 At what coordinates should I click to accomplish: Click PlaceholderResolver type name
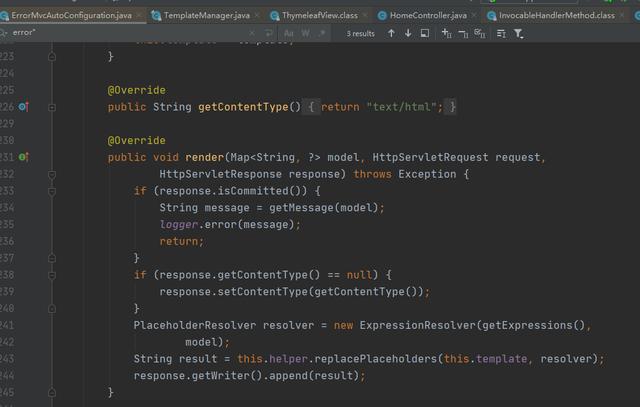(x=195, y=325)
